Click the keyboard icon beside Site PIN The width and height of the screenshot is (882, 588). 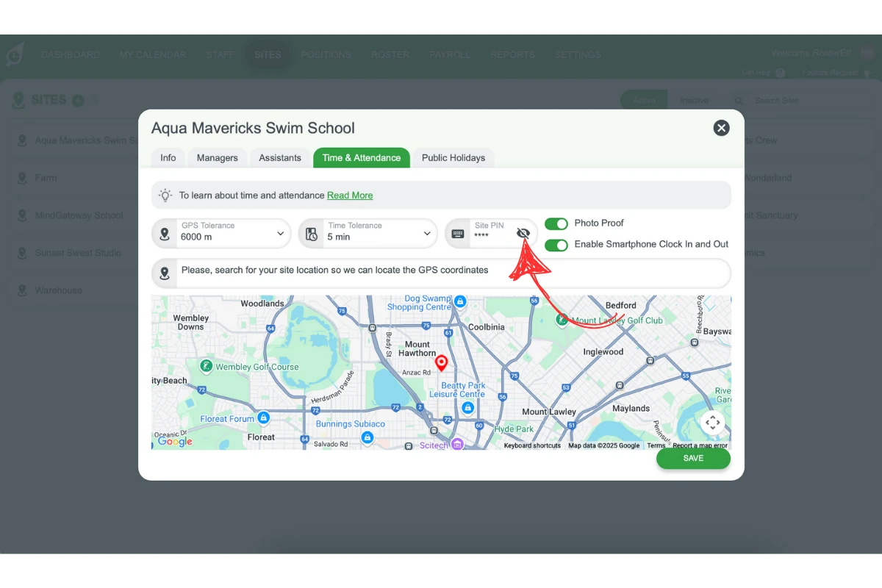point(458,234)
